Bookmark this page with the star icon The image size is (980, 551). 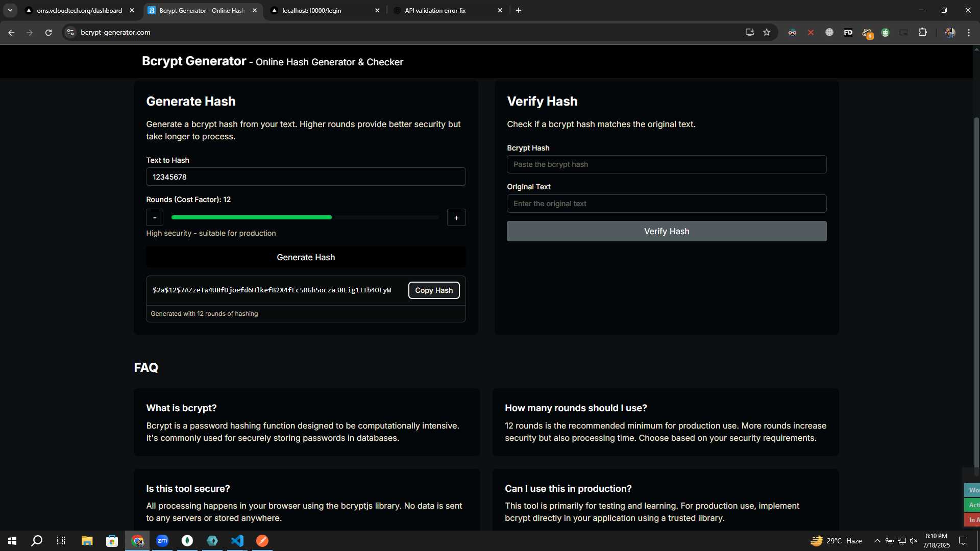pos(767,32)
